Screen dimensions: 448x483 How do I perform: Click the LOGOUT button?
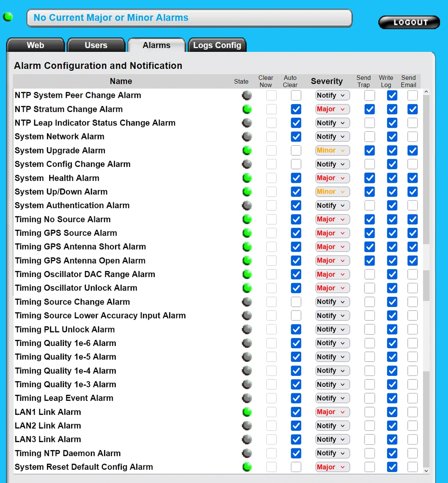409,22
